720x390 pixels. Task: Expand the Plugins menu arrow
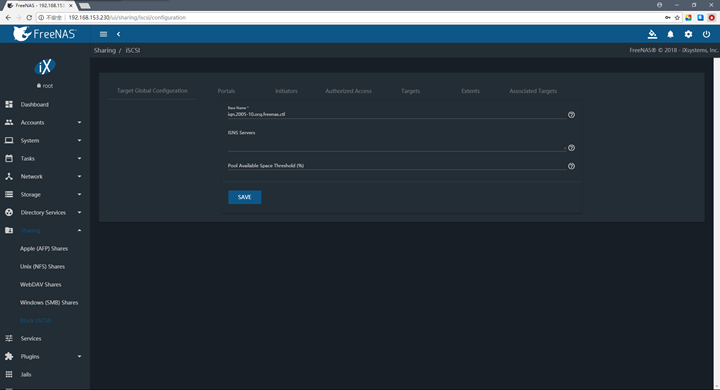(79, 356)
